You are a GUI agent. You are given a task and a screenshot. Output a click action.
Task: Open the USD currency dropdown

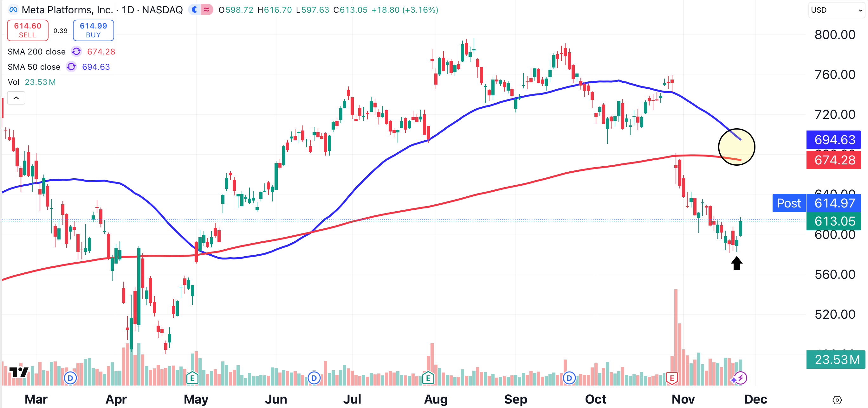coord(837,10)
